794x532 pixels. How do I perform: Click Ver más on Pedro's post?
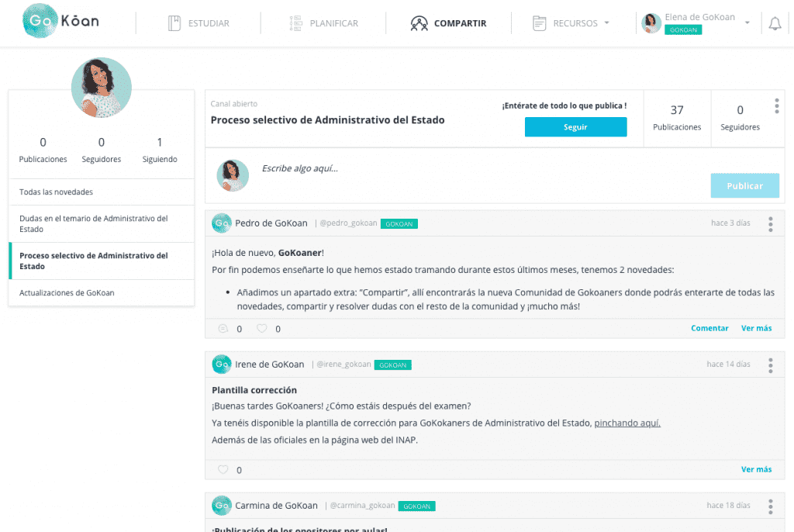[757, 328]
